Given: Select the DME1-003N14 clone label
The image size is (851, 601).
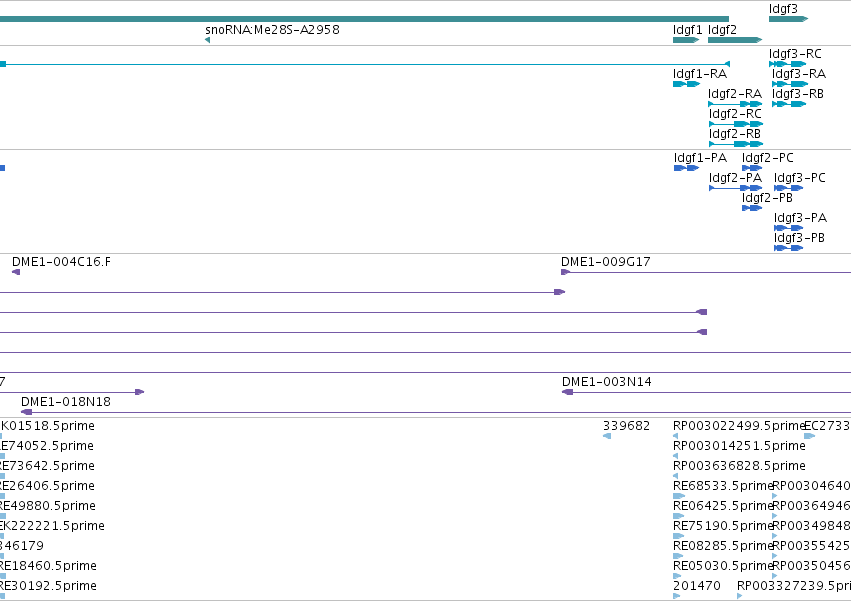Looking at the screenshot, I should pos(607,382).
